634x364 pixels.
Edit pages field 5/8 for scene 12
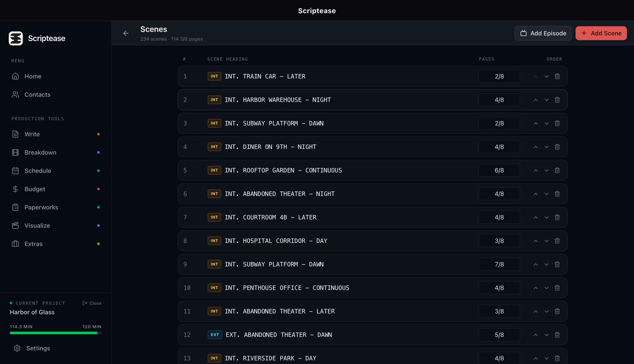[499, 335]
